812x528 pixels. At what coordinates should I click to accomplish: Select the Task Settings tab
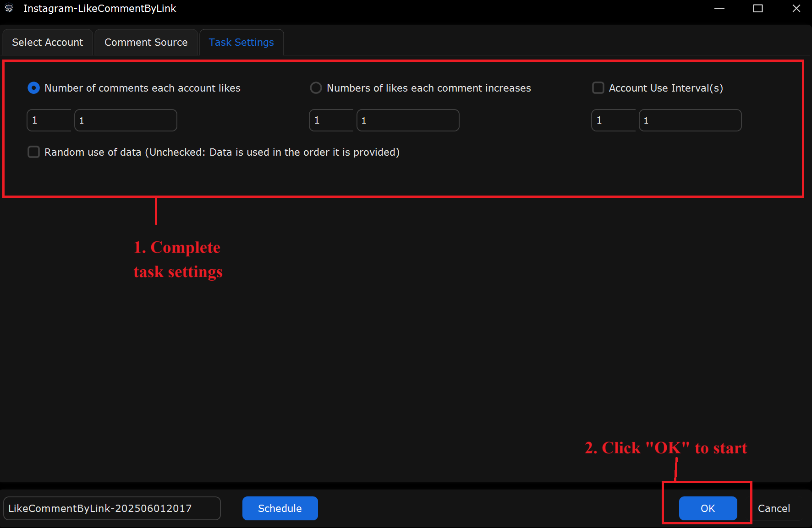click(241, 42)
